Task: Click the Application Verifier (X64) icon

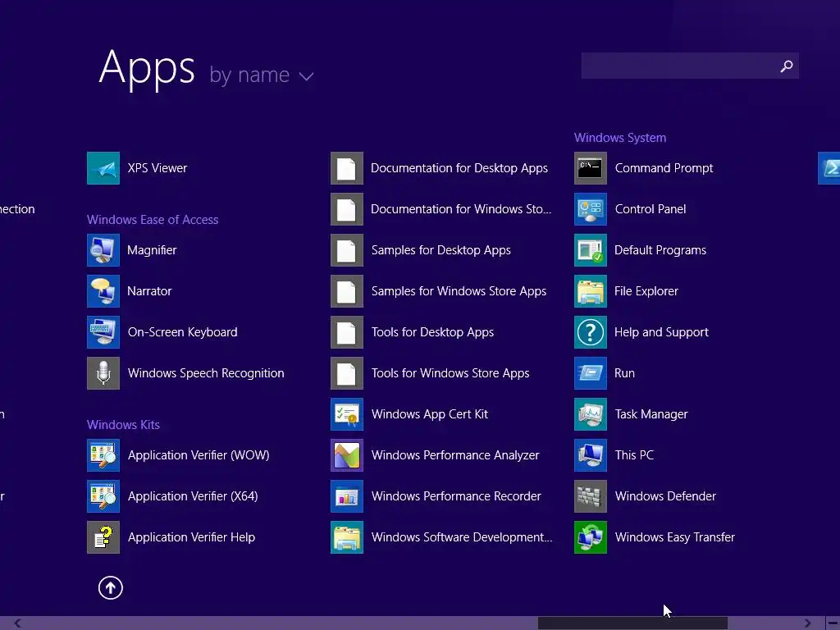Action: pos(103,496)
